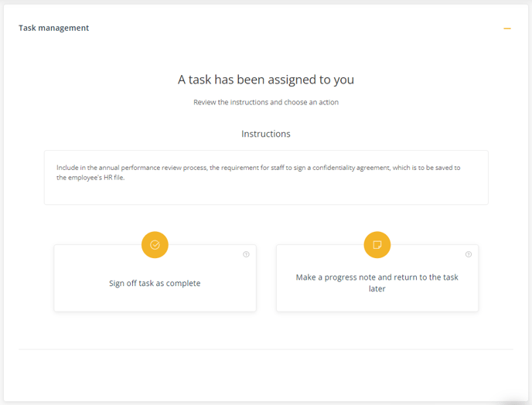This screenshot has height=405, width=532.
Task: Click the Task management panel title
Action: click(x=53, y=28)
